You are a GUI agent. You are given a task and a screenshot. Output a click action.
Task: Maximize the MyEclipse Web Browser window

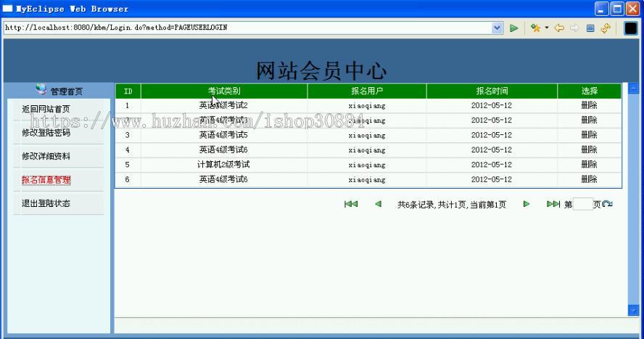click(617, 9)
